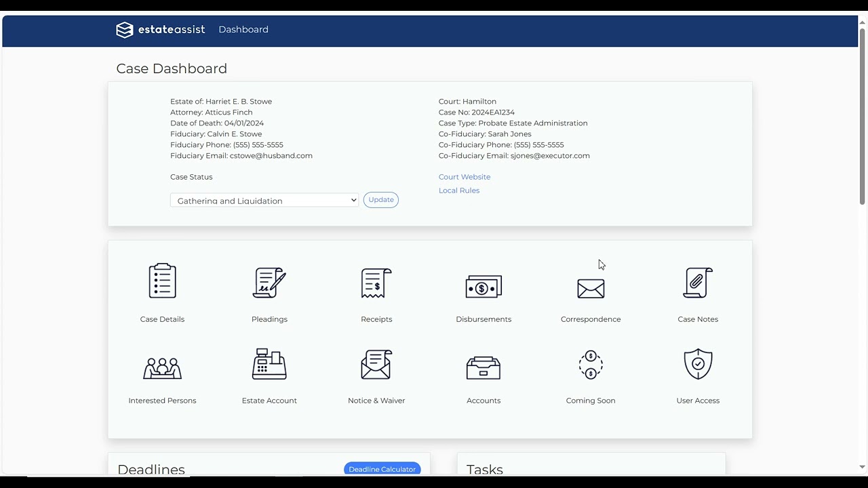Click the Receipts label
The image size is (868, 488).
tap(376, 319)
